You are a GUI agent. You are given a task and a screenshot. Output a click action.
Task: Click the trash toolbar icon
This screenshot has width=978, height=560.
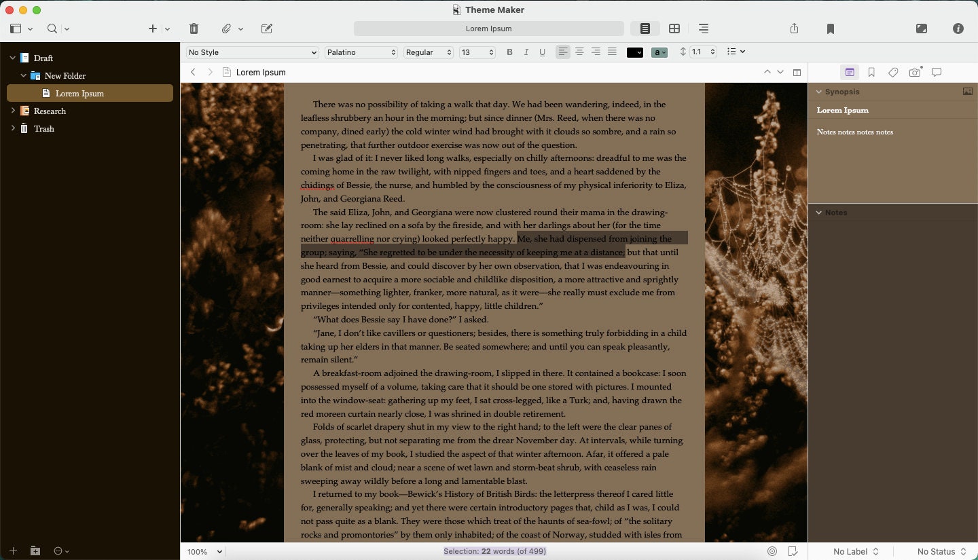194,29
